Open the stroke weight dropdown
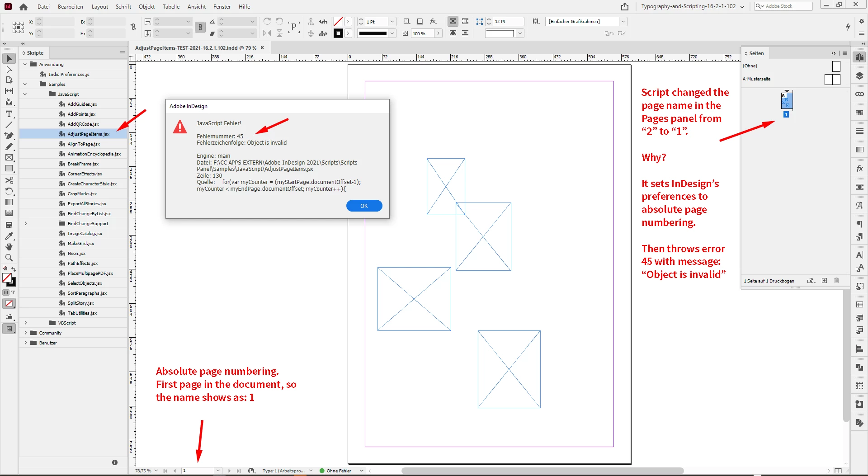This screenshot has width=868, height=476. point(392,22)
